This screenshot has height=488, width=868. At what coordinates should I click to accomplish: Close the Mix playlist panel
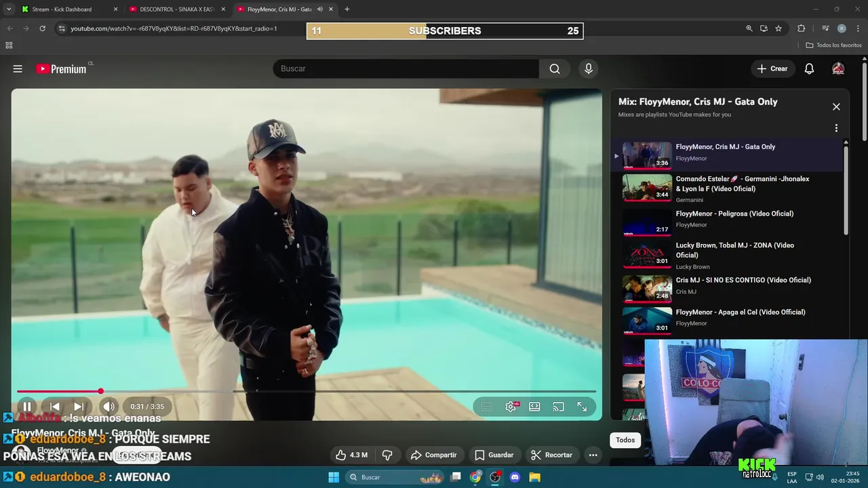pyautogui.click(x=836, y=106)
